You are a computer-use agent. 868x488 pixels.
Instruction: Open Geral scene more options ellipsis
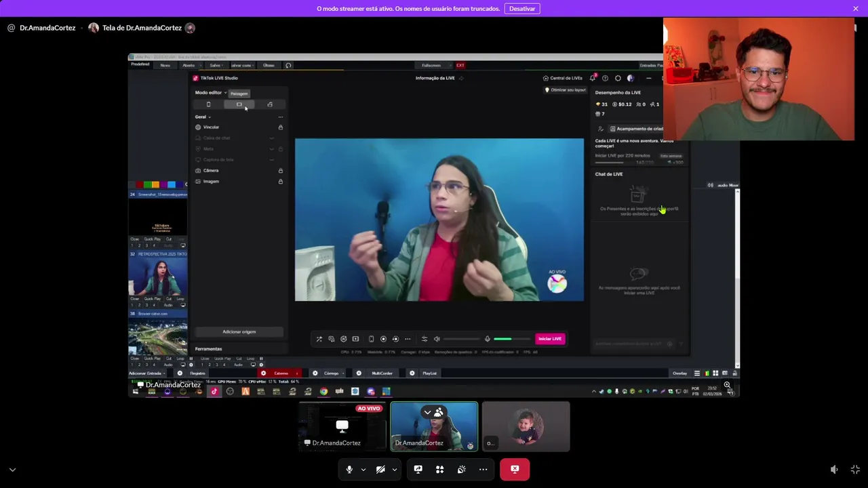[x=280, y=117]
